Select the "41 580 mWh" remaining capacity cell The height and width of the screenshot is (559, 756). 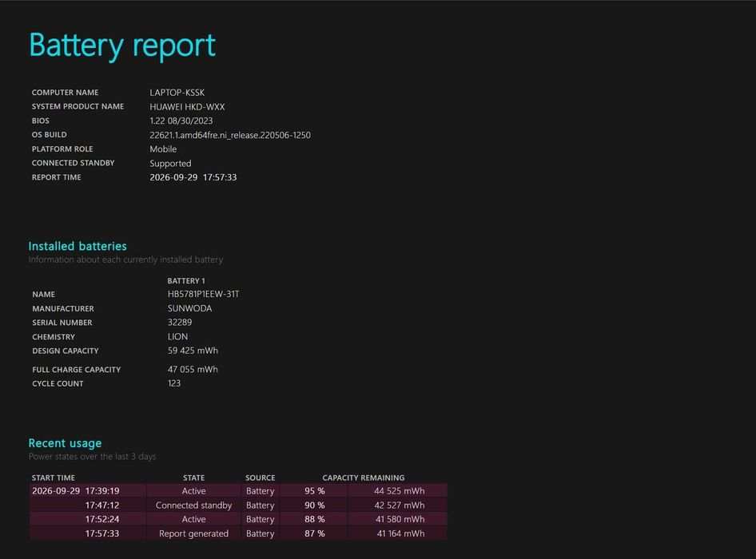click(x=400, y=520)
